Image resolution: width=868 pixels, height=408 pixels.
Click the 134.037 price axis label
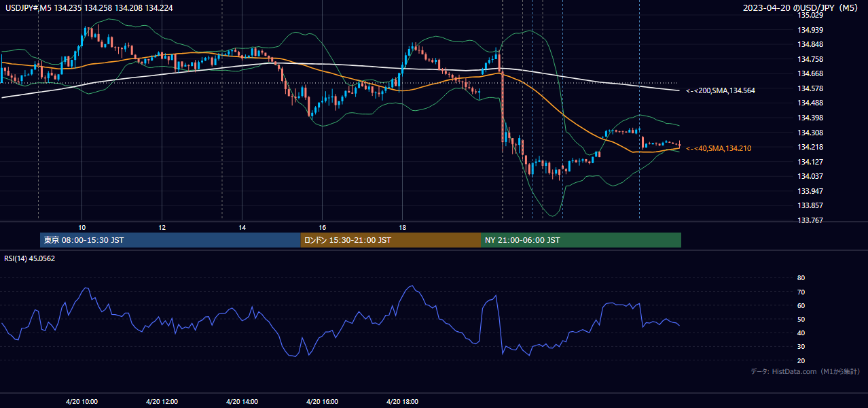[810, 176]
